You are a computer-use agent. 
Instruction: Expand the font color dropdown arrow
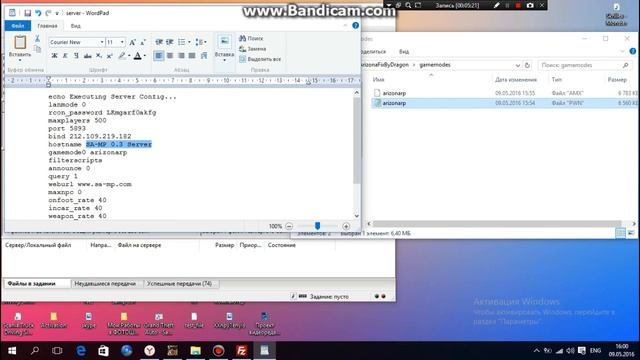(x=145, y=56)
